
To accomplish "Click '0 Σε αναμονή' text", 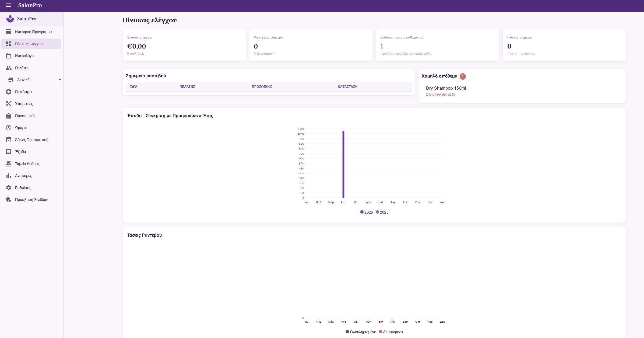I will pyautogui.click(x=264, y=54).
